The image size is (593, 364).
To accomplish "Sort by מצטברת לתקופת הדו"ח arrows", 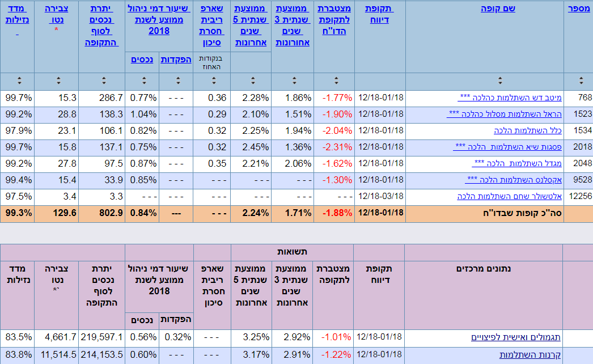I will point(336,81).
